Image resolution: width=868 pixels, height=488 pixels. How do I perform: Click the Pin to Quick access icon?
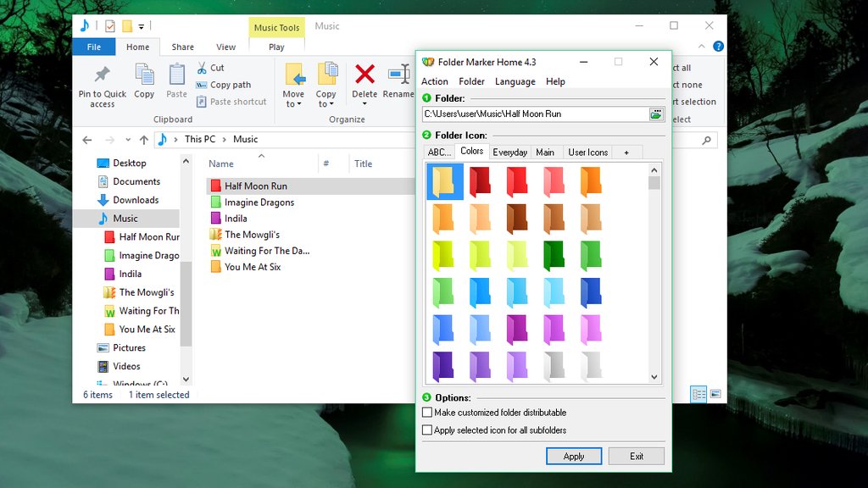click(x=102, y=75)
